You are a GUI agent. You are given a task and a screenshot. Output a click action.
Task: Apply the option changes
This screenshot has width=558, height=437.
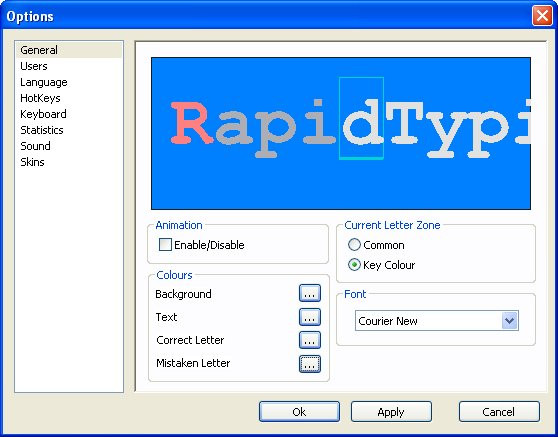pos(391,412)
